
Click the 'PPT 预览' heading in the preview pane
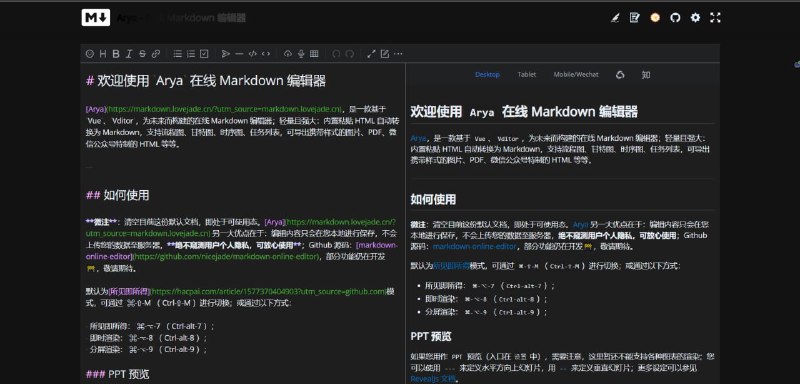(x=431, y=337)
